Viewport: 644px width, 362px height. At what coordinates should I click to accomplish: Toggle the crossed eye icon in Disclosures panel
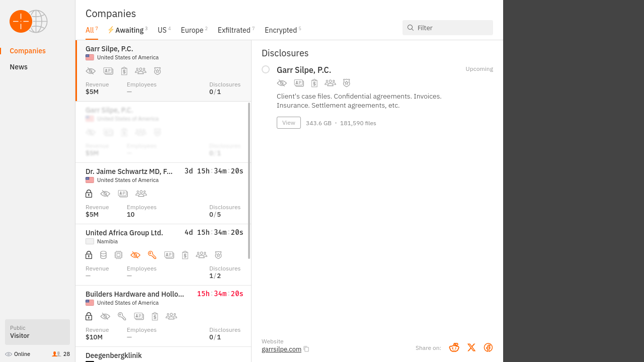pyautogui.click(x=282, y=83)
